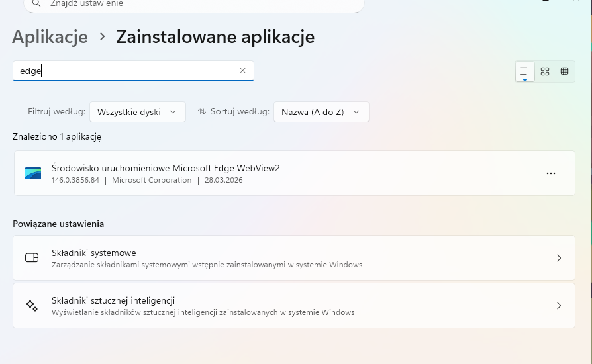Open the three-dot menu for WebView2
This screenshot has height=364, width=592.
(550, 173)
